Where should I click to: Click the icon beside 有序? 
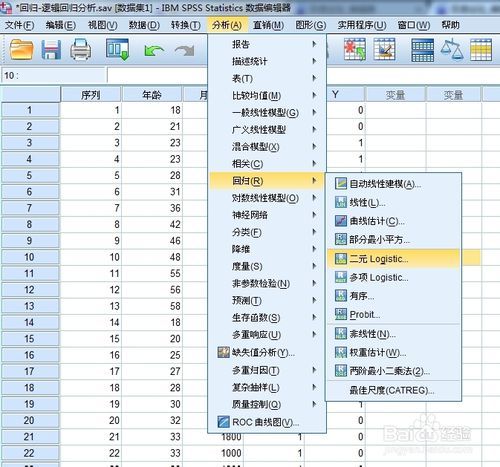pos(341,295)
